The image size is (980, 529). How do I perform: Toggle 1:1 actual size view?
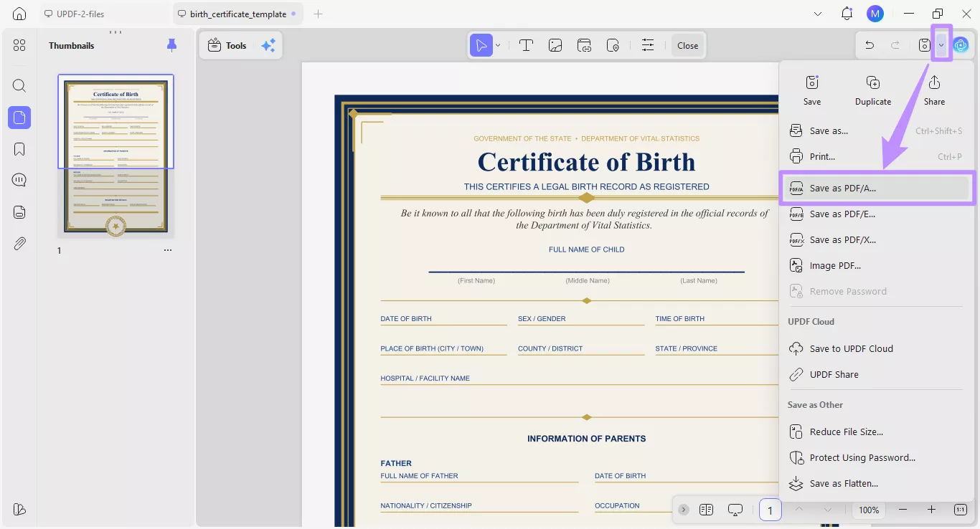[x=959, y=510]
